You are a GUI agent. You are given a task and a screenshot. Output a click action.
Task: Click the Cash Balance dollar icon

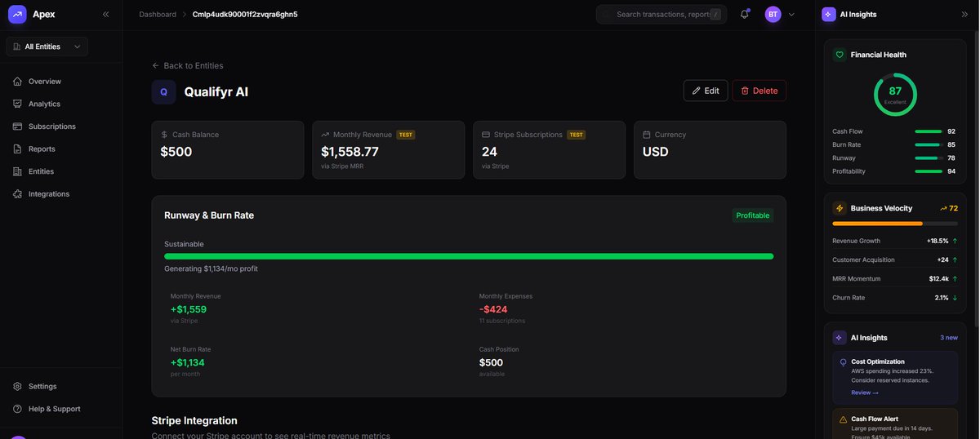click(164, 135)
